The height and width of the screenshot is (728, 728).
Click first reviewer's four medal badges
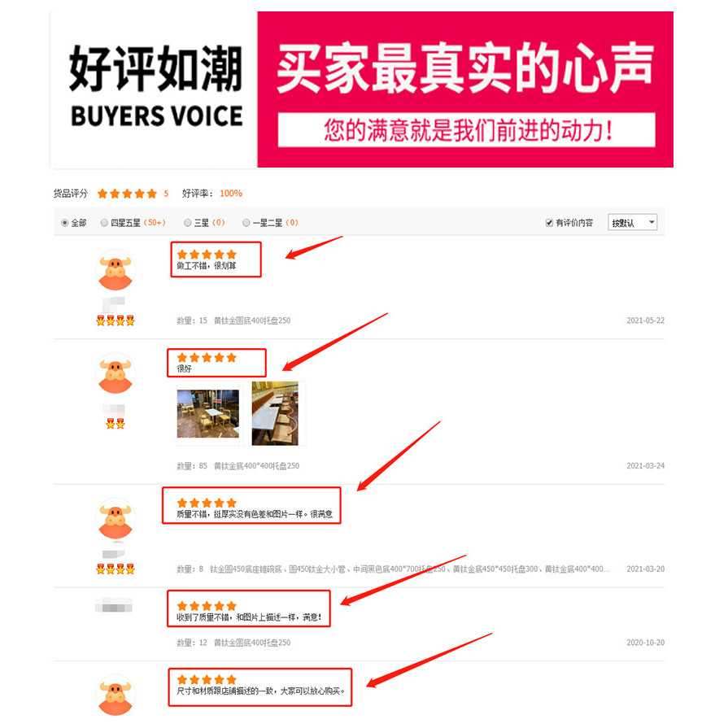[116, 320]
